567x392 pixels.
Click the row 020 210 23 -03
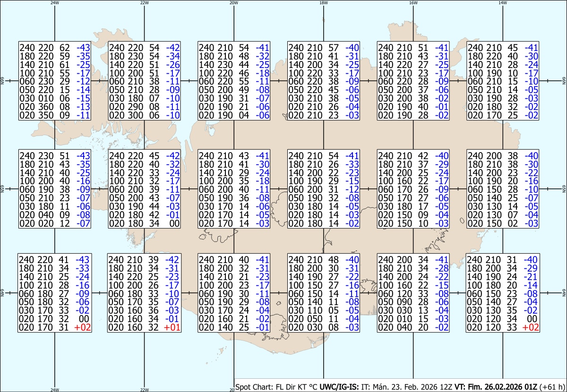click(324, 115)
